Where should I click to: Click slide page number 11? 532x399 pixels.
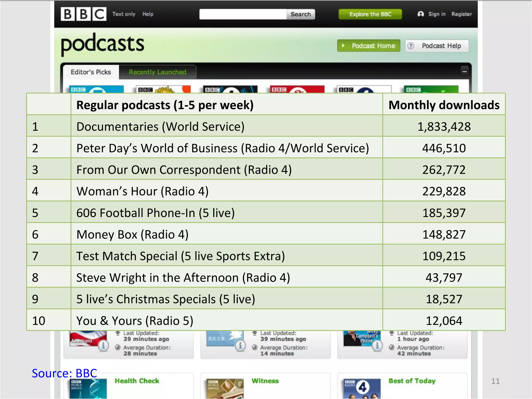coord(495,381)
